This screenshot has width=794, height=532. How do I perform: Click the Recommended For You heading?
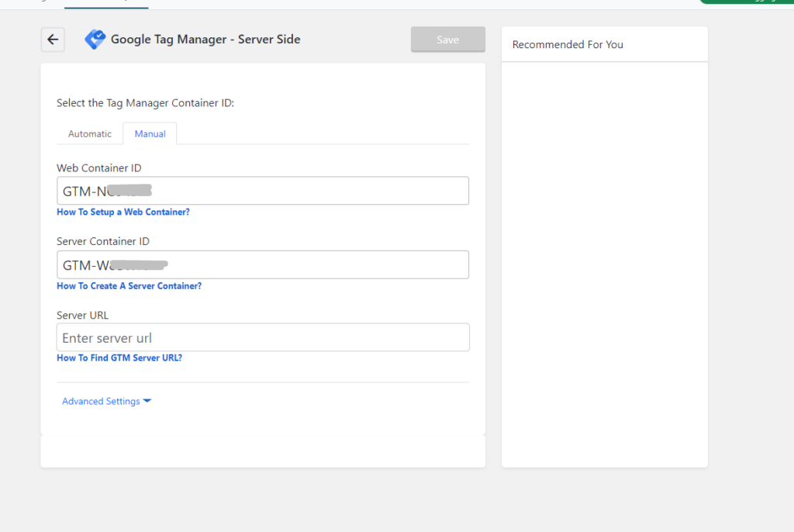568,44
